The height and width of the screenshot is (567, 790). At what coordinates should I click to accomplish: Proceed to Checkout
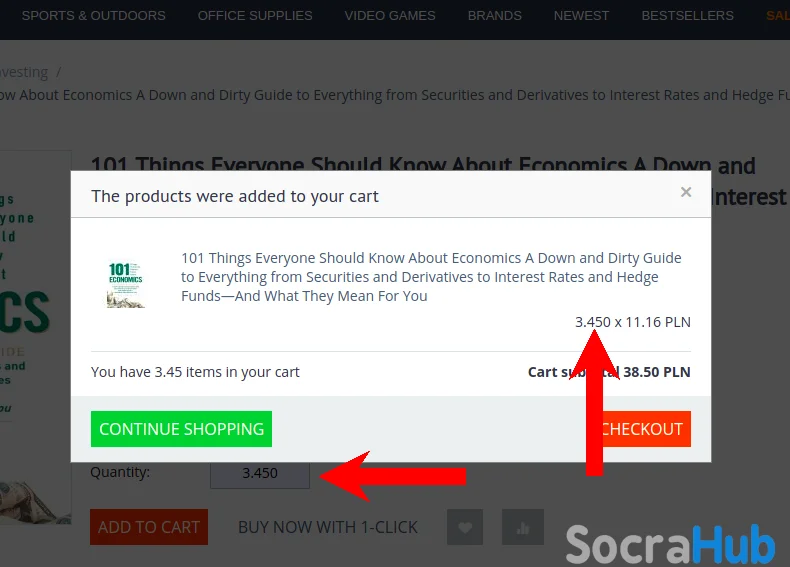pyautogui.click(x=641, y=429)
